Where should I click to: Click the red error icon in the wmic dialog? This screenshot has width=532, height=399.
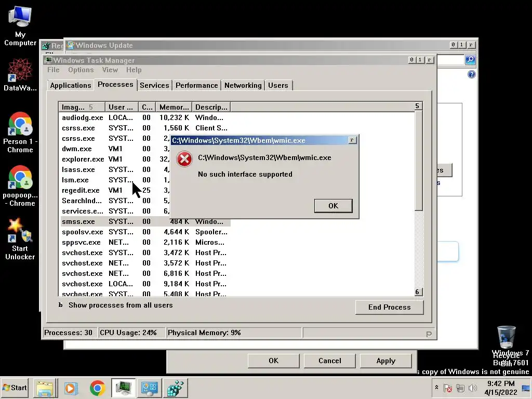(184, 159)
